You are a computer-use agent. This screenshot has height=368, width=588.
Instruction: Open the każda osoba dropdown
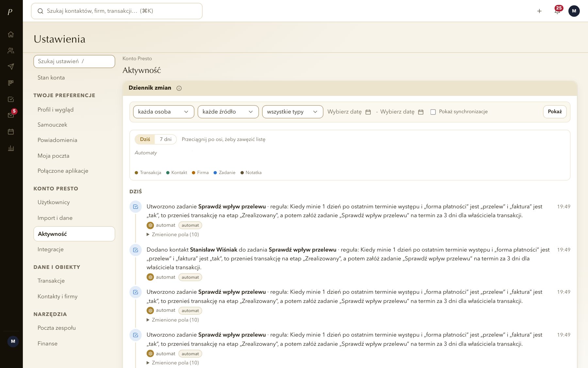[164, 112]
